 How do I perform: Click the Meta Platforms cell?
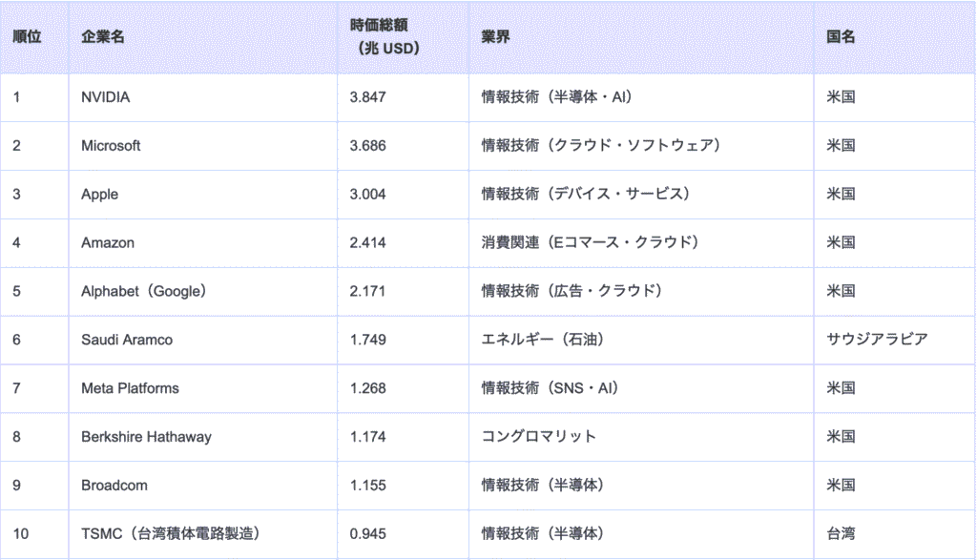click(x=130, y=388)
